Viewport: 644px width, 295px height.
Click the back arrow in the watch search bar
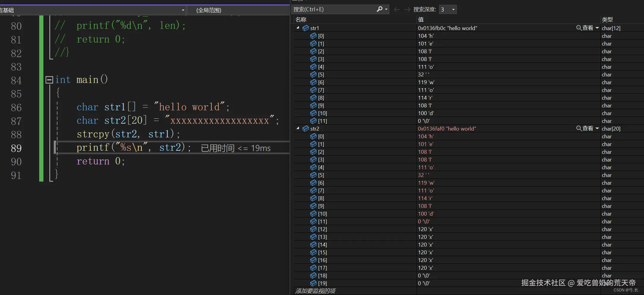397,10
